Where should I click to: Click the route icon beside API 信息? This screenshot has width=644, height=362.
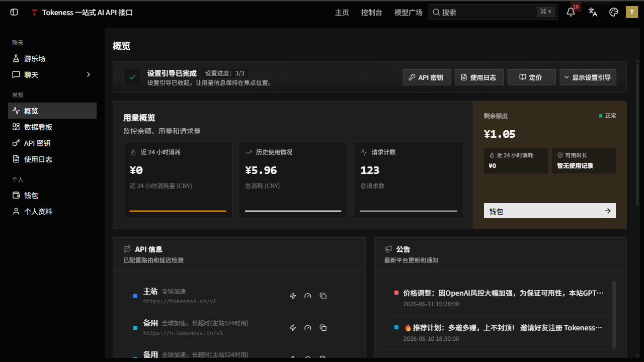point(127,249)
